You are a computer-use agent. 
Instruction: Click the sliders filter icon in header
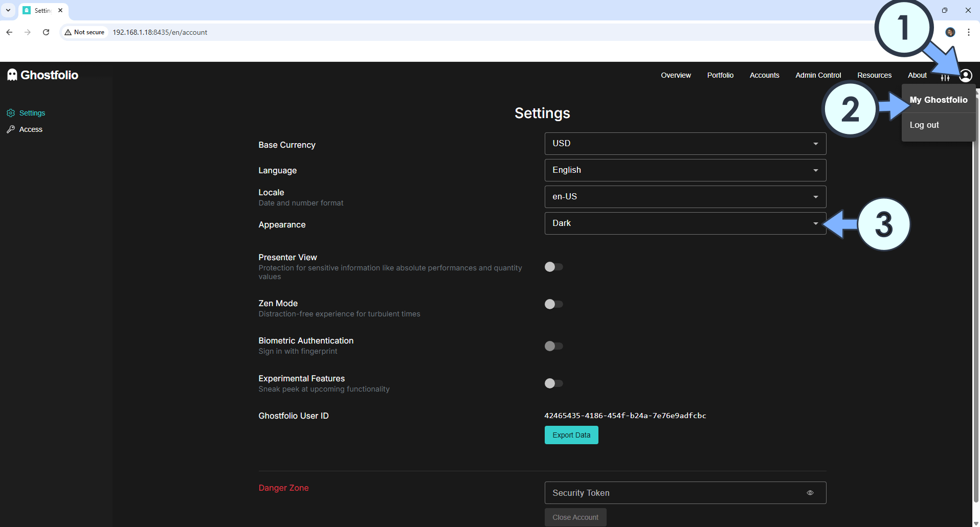pyautogui.click(x=945, y=77)
